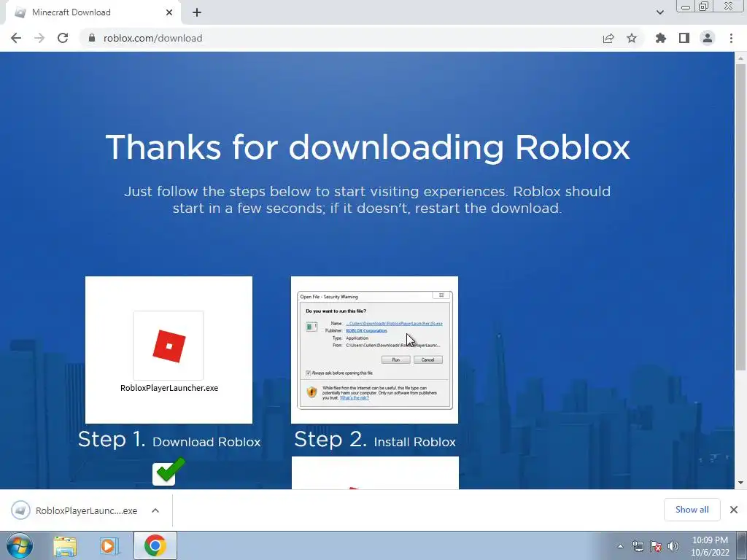Share this page using the share icon

[x=608, y=38]
